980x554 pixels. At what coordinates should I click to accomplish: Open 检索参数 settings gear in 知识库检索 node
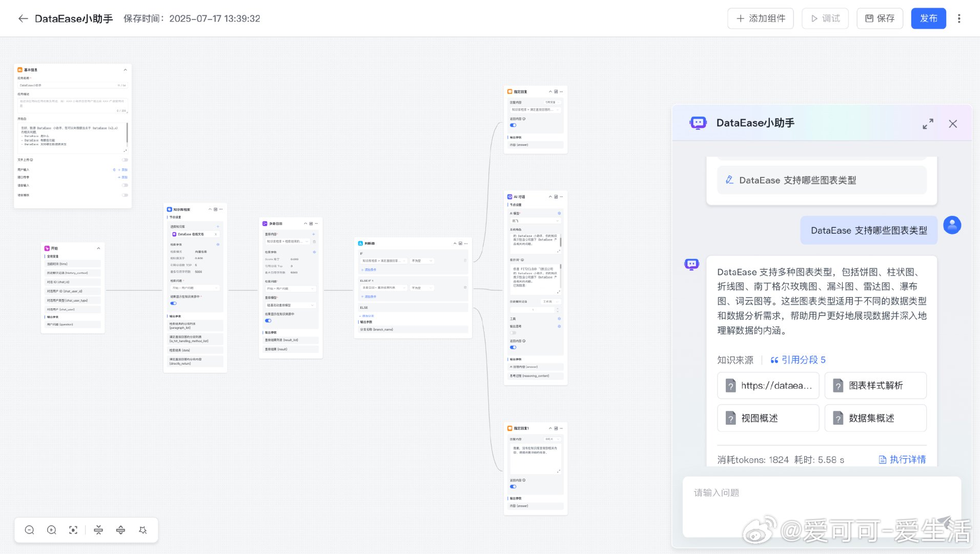(x=218, y=244)
